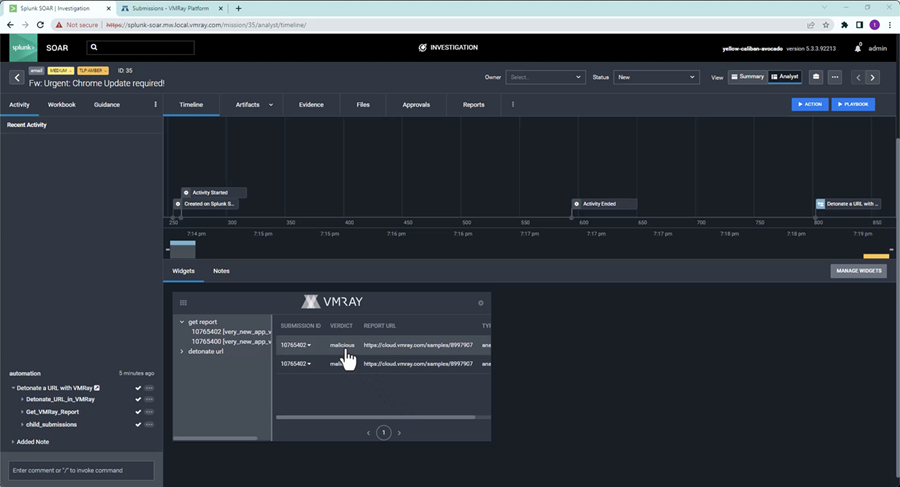Expand the Added Note activity entry

pos(13,442)
